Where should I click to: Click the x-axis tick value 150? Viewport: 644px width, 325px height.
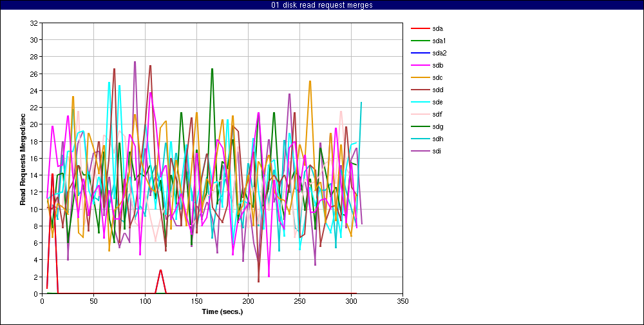(196, 301)
